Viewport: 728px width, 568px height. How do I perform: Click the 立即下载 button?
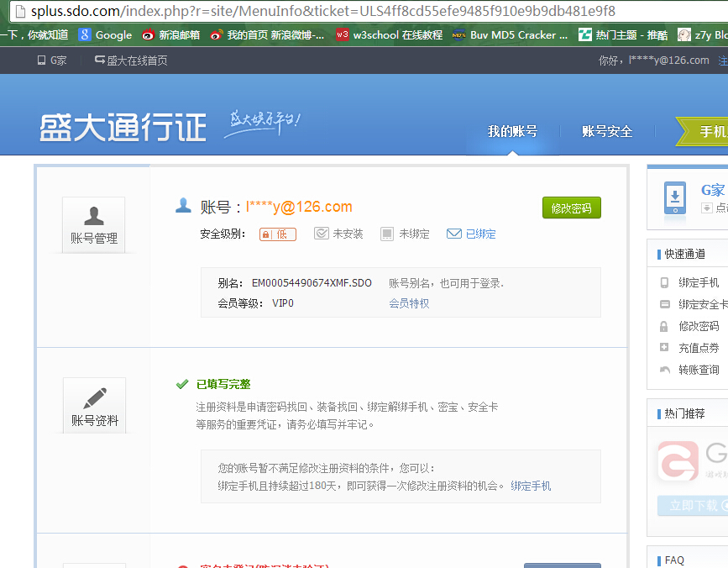pos(693,505)
